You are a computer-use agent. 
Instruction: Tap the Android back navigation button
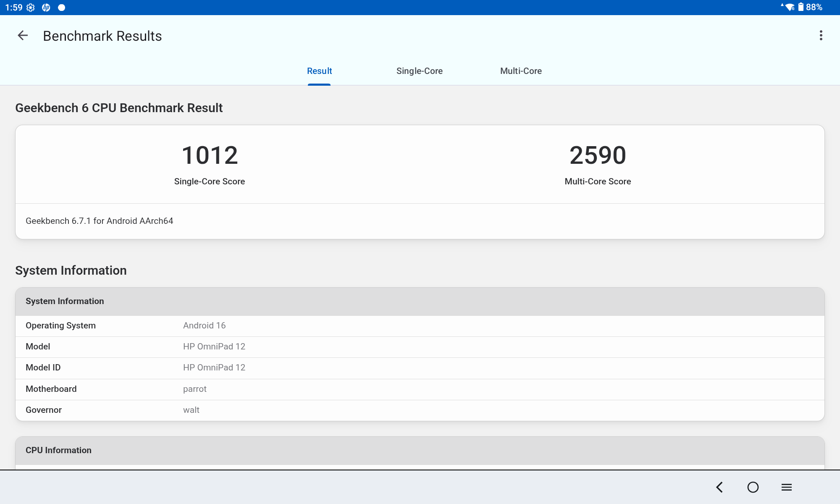tap(719, 487)
